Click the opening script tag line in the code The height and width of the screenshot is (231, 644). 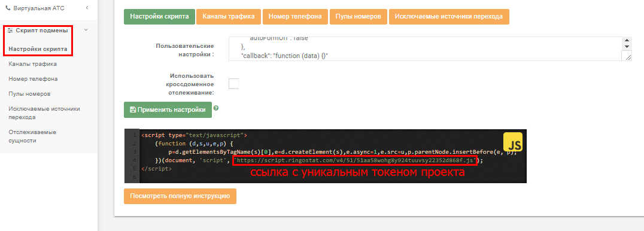(x=194, y=135)
